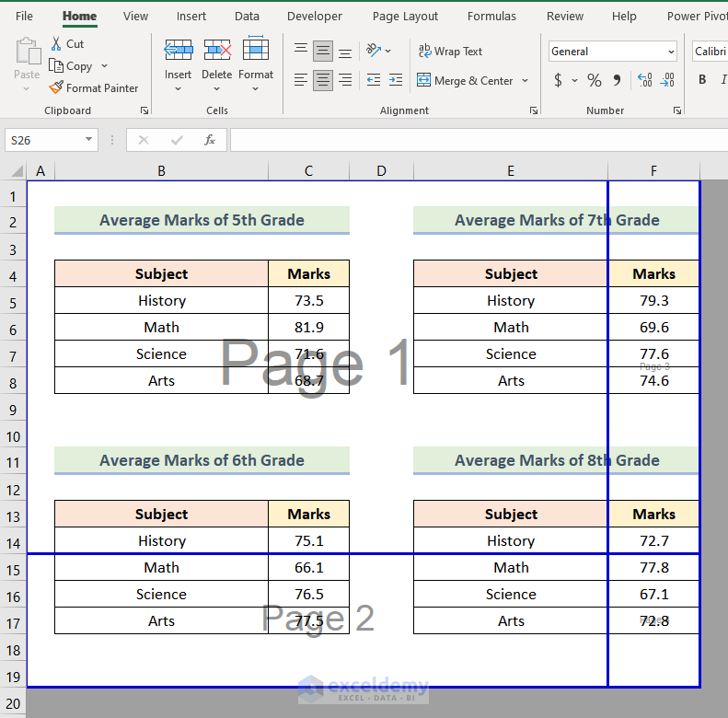Apply Percent Style to selection
728x718 pixels.
pyautogui.click(x=595, y=80)
